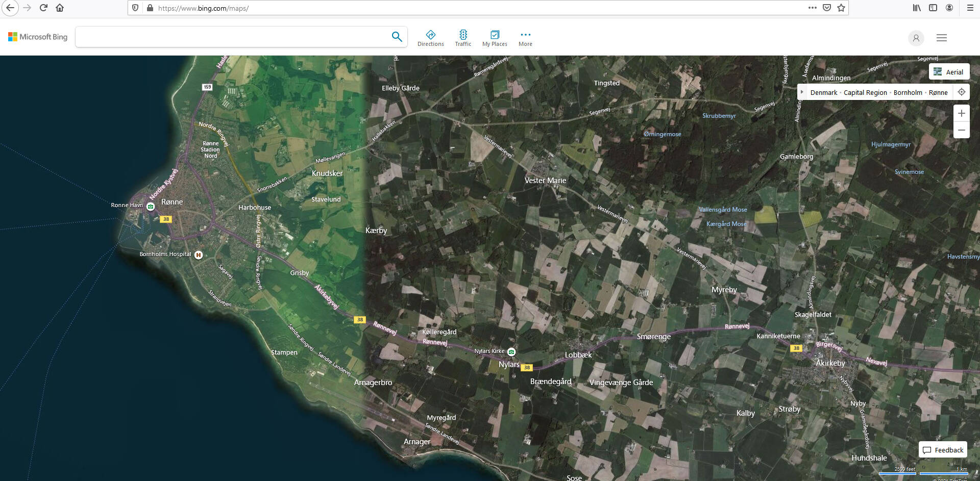
Task: Click the Smørenge map label
Action: pos(654,337)
